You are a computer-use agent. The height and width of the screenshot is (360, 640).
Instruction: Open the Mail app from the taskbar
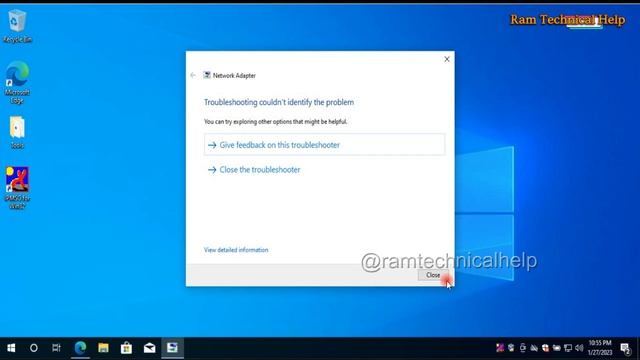[x=149, y=348]
